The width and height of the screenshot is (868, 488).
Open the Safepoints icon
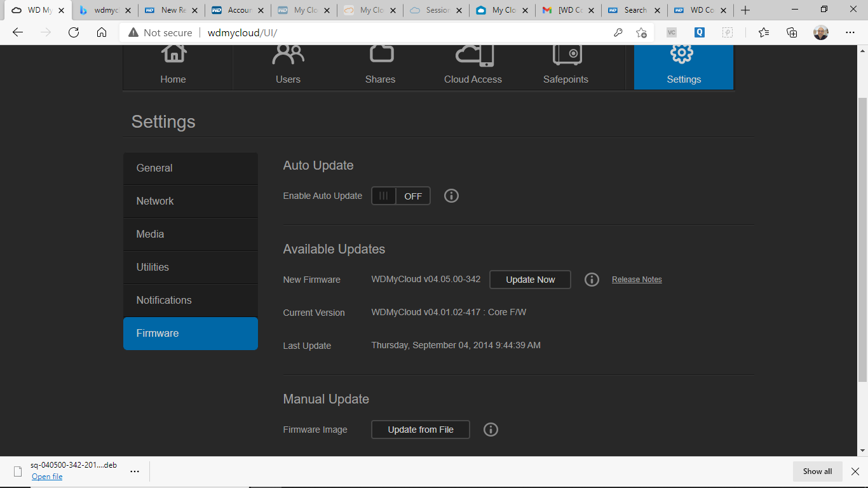(567, 55)
